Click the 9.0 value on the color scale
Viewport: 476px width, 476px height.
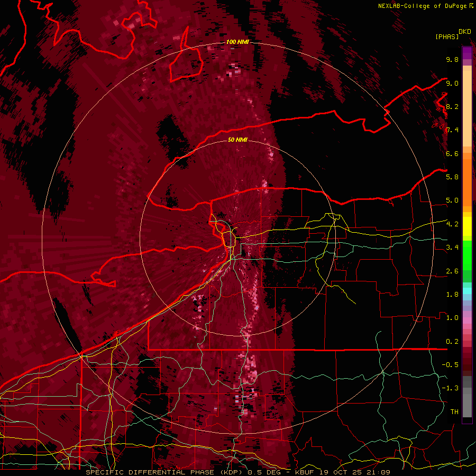(452, 83)
